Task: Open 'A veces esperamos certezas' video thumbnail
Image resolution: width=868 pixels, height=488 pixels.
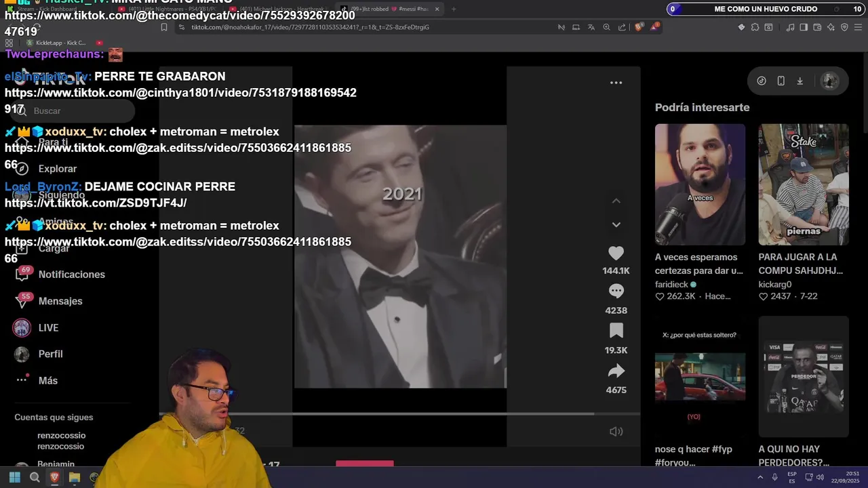Action: pyautogui.click(x=700, y=184)
